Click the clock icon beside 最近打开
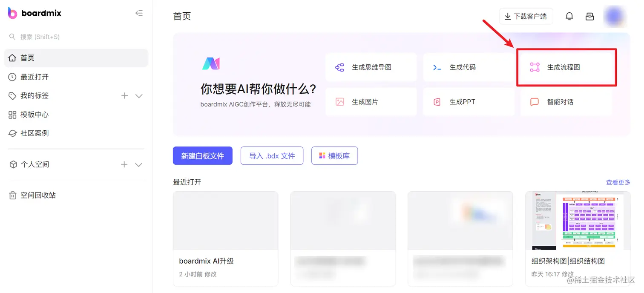The height and width of the screenshot is (293, 644). [12, 77]
